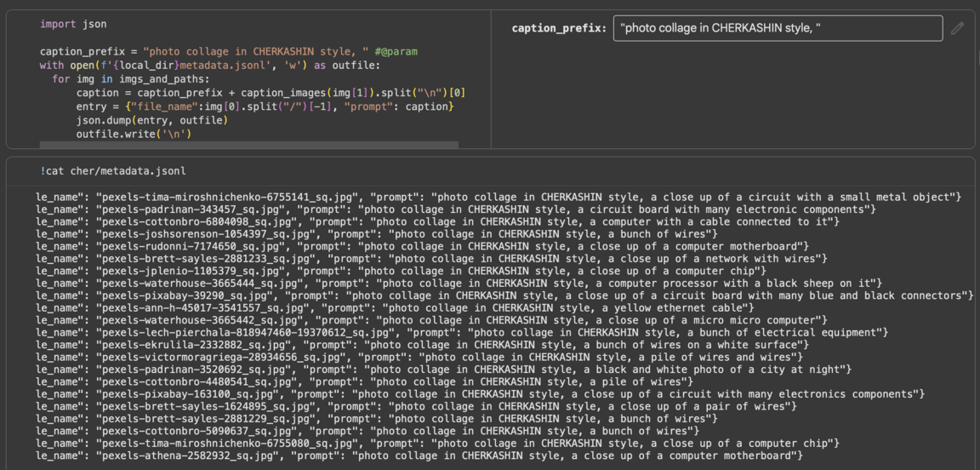The height and width of the screenshot is (470, 980).
Task: Click output row pexels-cottonbro-5090637_sq.jpg
Action: point(367,431)
